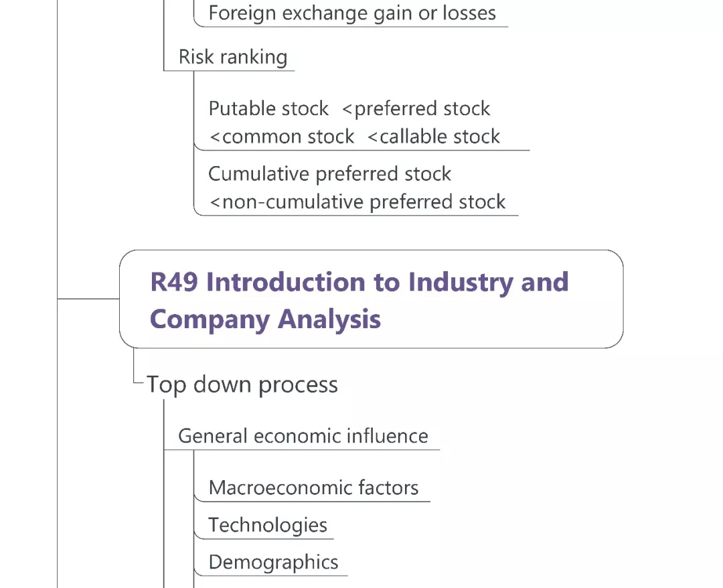Select the '<non-cumulative preferred stock' line

tap(357, 202)
